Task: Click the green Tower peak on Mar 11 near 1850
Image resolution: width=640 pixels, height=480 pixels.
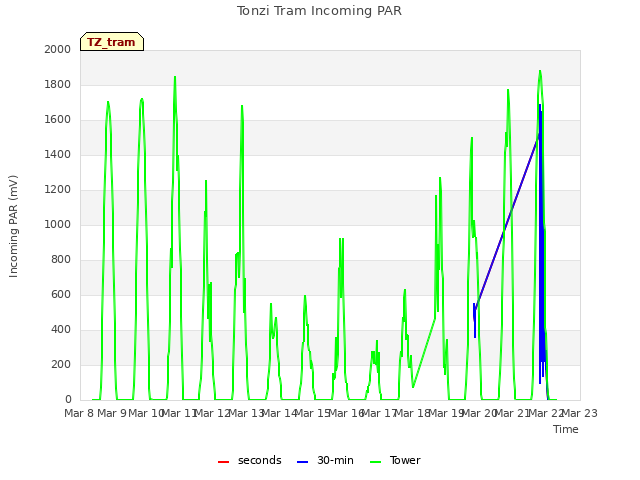Action: 175,78
